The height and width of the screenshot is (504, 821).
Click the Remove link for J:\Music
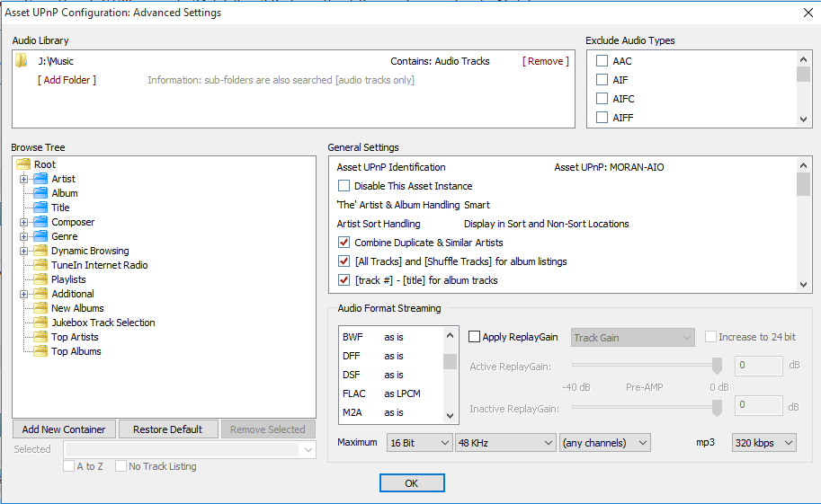[546, 61]
